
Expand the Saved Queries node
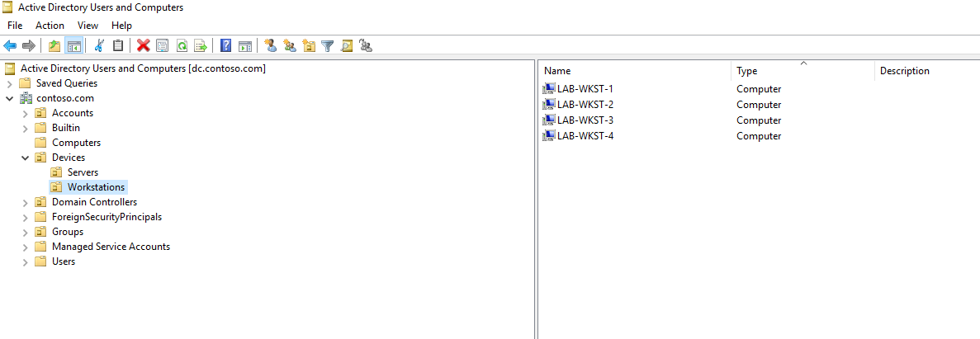tap(9, 83)
